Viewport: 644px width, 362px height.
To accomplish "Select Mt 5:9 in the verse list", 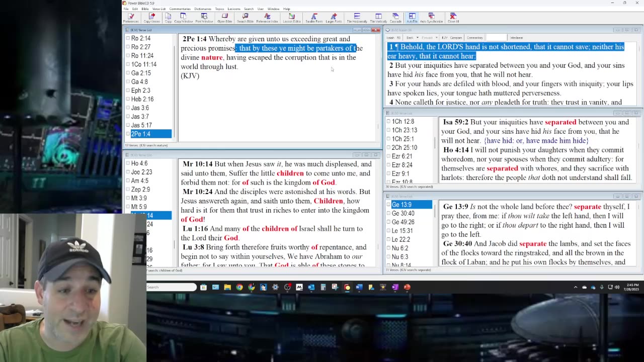I will coord(139,207).
